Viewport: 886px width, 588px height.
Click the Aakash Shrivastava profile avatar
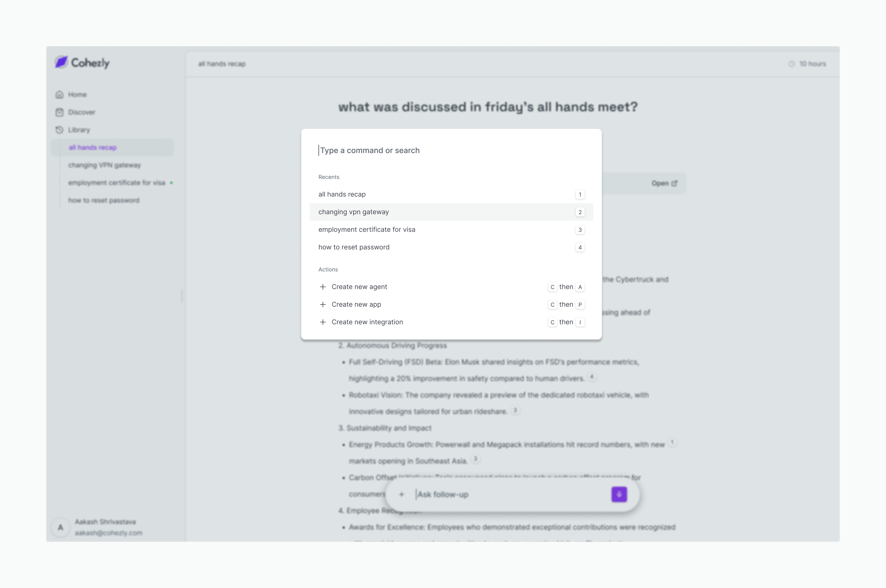pos(60,527)
